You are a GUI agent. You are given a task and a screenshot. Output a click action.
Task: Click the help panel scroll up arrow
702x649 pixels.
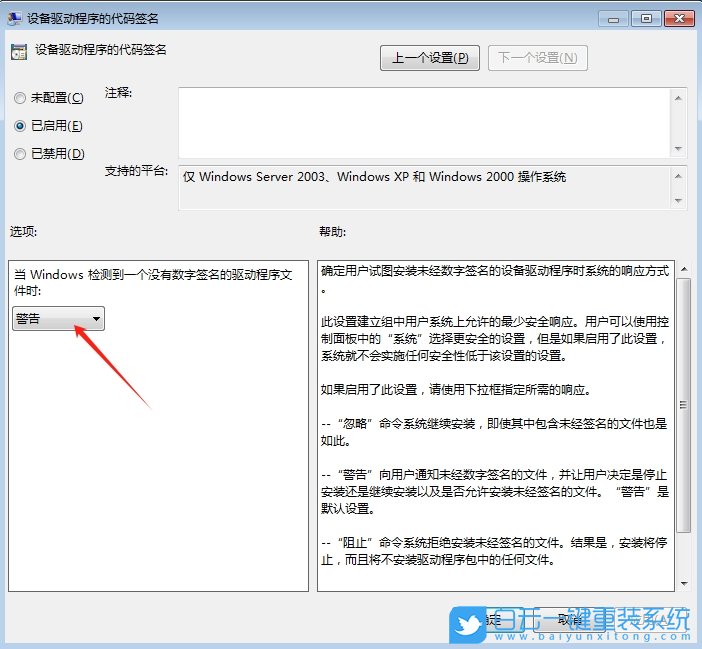[x=684, y=269]
